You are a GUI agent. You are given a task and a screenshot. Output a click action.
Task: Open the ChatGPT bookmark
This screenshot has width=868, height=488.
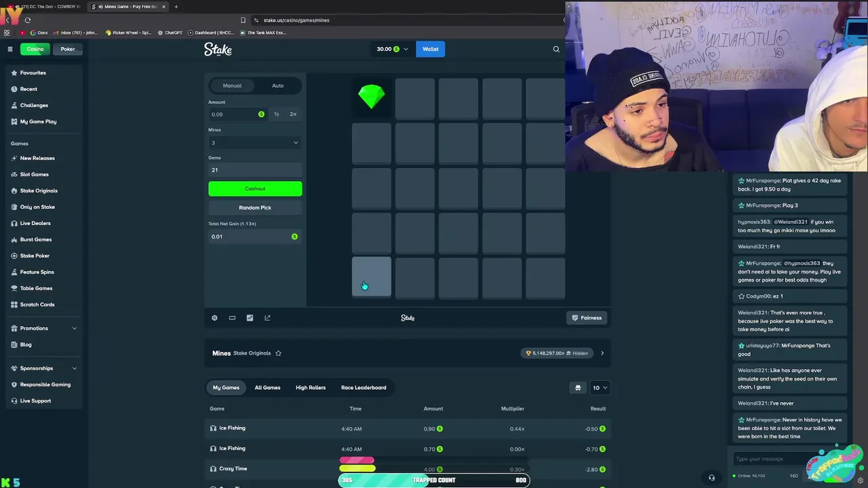coord(170,33)
